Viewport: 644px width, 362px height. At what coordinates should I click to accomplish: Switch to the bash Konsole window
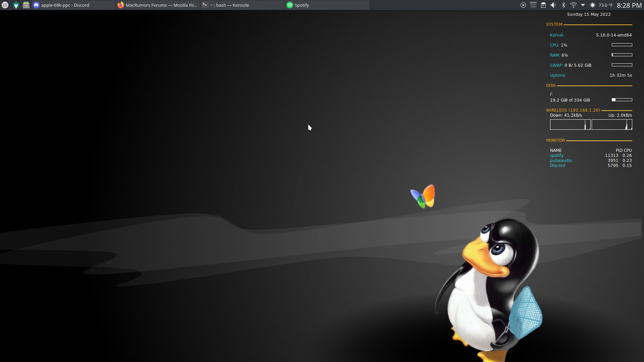(x=243, y=5)
